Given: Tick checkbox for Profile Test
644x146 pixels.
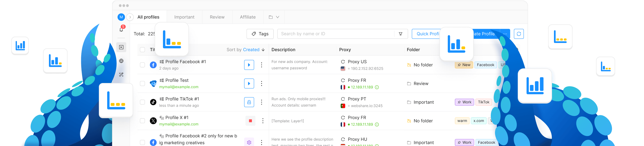Looking at the screenshot, I should coord(142,83).
